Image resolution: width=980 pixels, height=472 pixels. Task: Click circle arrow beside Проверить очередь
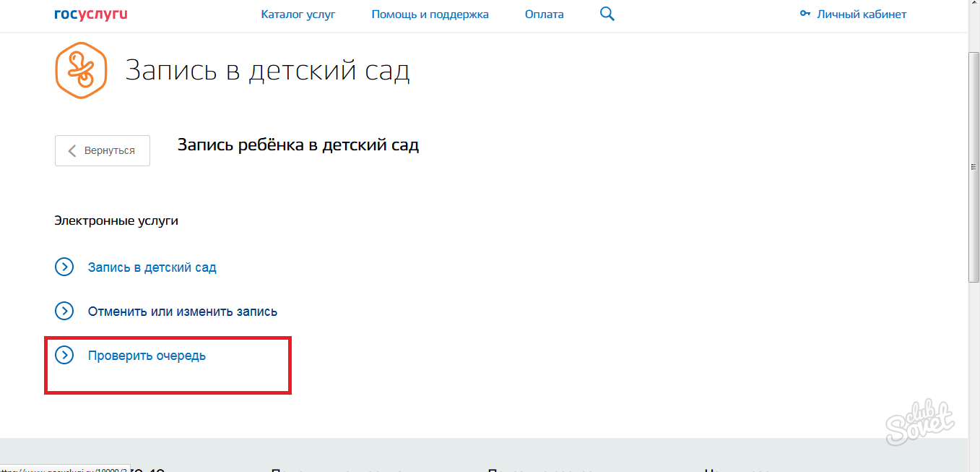click(64, 355)
